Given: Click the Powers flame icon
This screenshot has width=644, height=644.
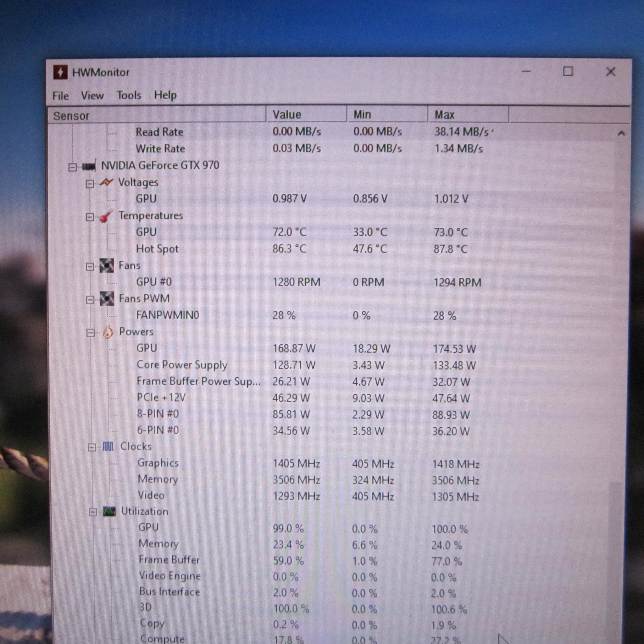Looking at the screenshot, I should (107, 332).
